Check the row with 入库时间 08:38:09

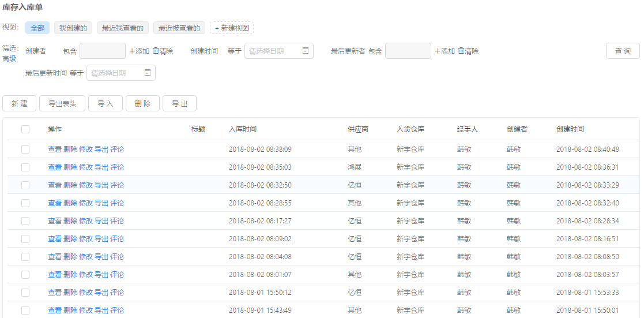[x=25, y=149]
